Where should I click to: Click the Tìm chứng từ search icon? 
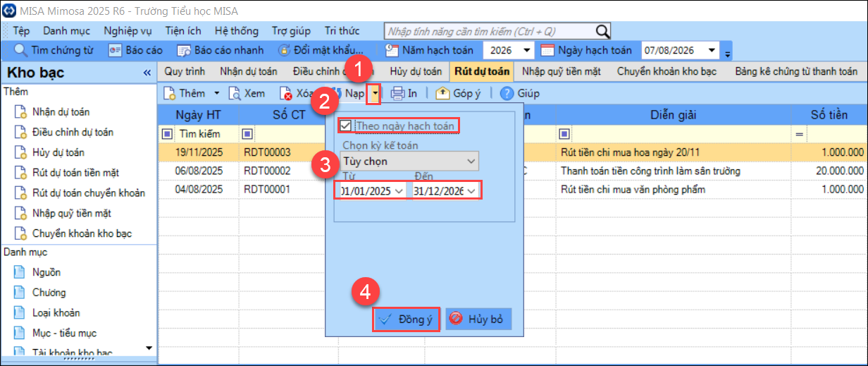(21, 50)
